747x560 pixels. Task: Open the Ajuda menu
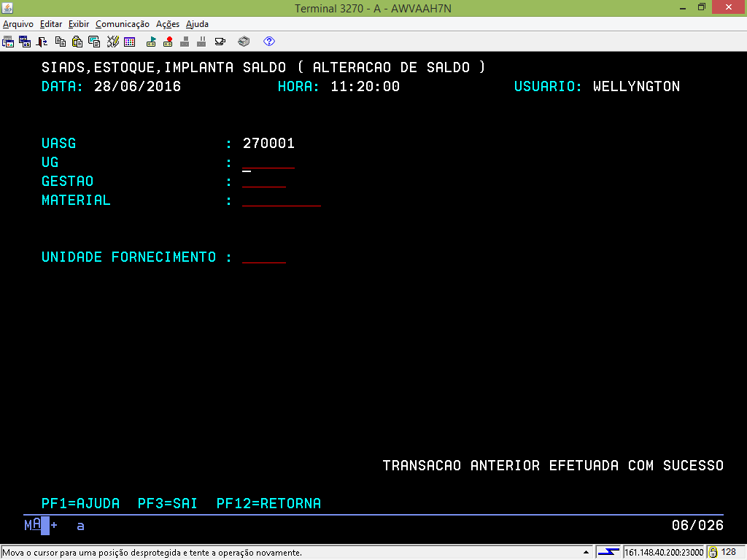[197, 24]
